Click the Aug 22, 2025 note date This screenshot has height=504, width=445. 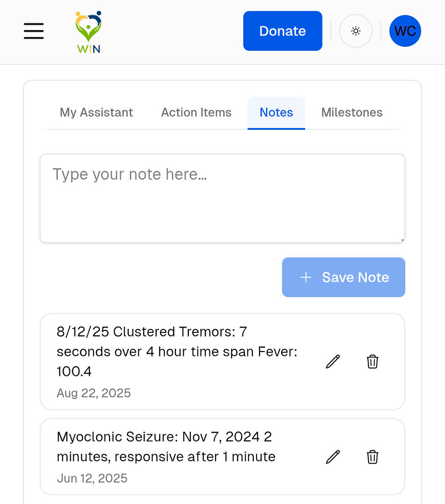(94, 393)
